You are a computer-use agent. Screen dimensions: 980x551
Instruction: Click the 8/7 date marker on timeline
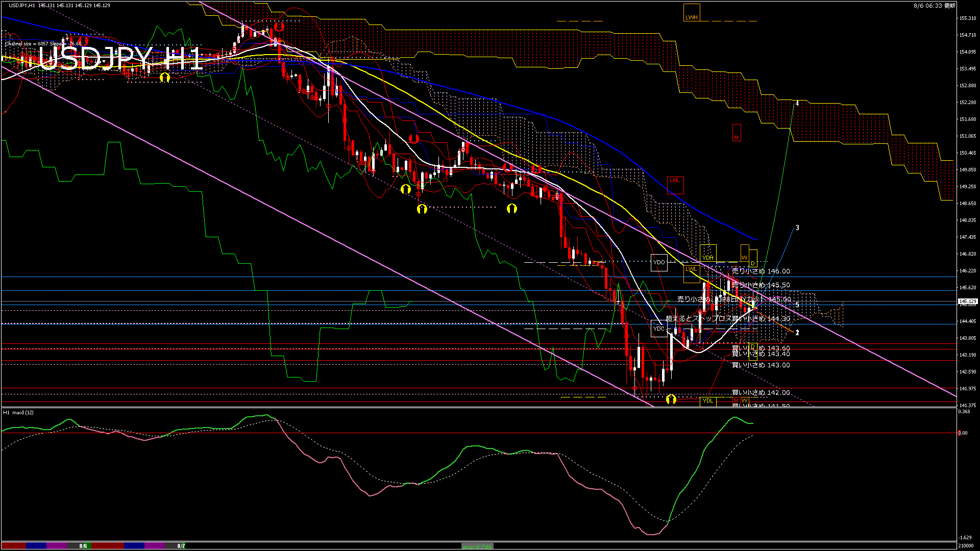click(181, 546)
